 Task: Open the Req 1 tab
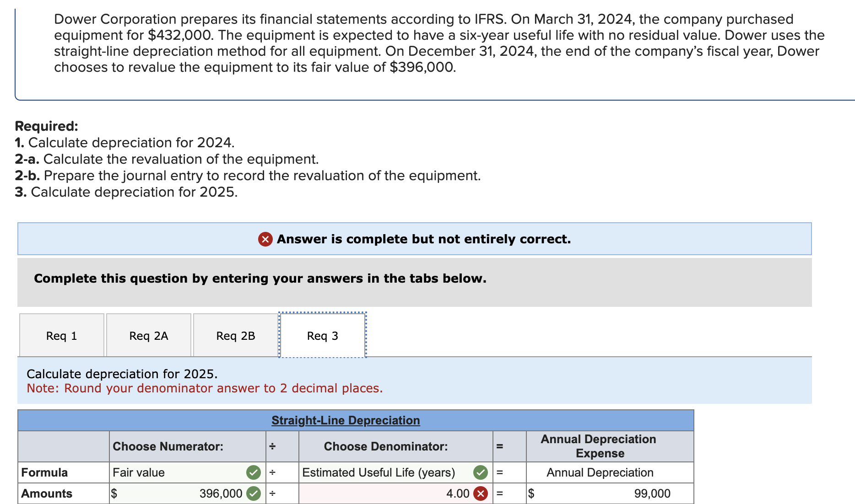[x=62, y=335]
